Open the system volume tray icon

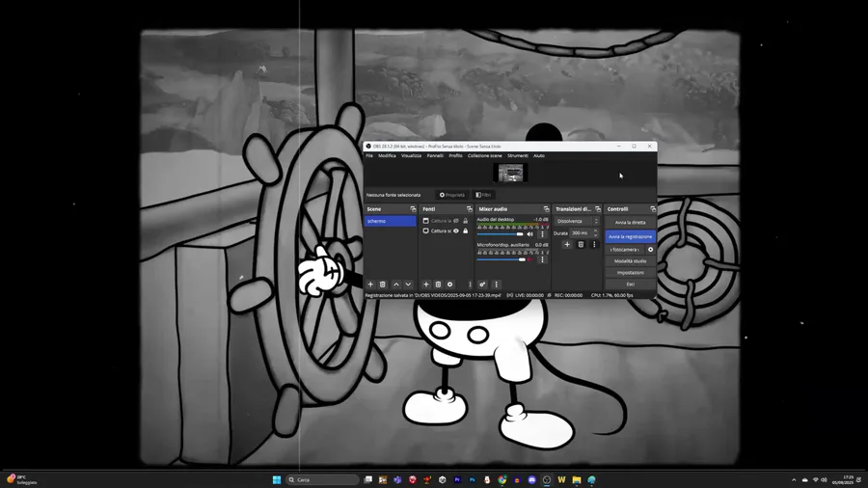[x=824, y=479]
